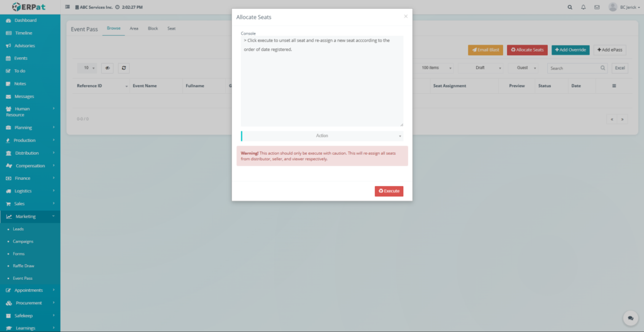Expand the Appointments menu
Screen dimensions: 644x332
[x=30, y=290]
